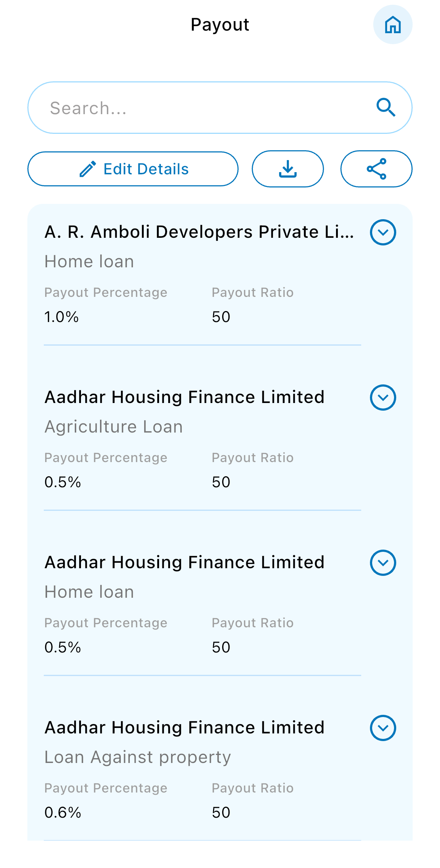Expand Aadhar Housing Agriculture Loan entry
This screenshot has width=440, height=868.
click(383, 398)
